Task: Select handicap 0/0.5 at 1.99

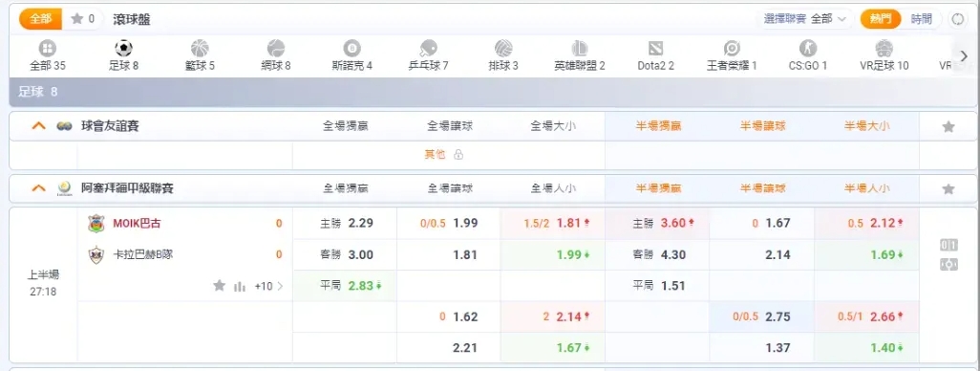Action: click(x=449, y=224)
